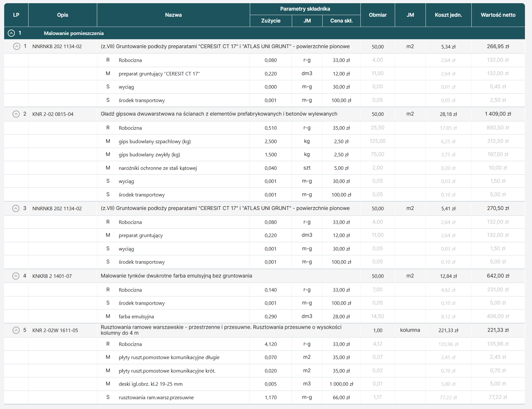The image size is (532, 409).
Task: Click the Obmiar column header
Action: pyautogui.click(x=377, y=15)
